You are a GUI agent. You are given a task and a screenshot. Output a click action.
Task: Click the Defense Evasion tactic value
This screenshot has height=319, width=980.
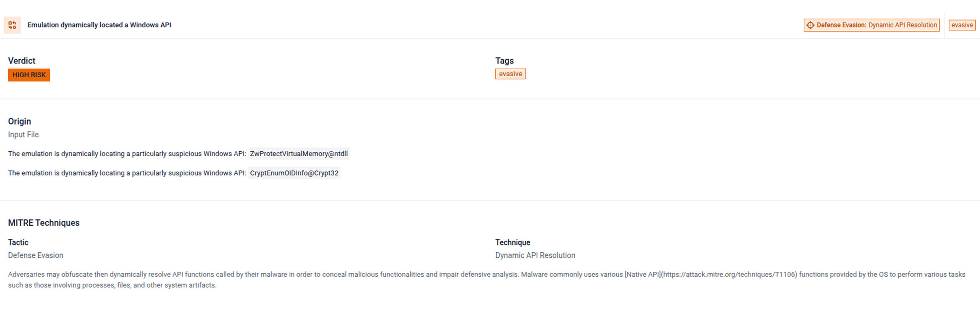click(x=35, y=255)
